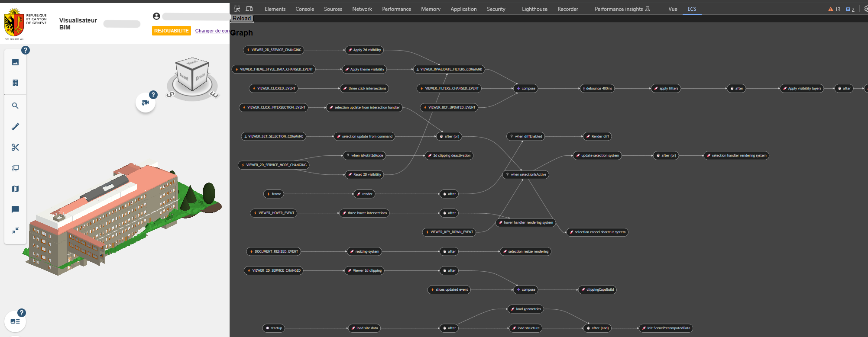
Task: Click the Avant face of view cube
Action: tap(184, 77)
